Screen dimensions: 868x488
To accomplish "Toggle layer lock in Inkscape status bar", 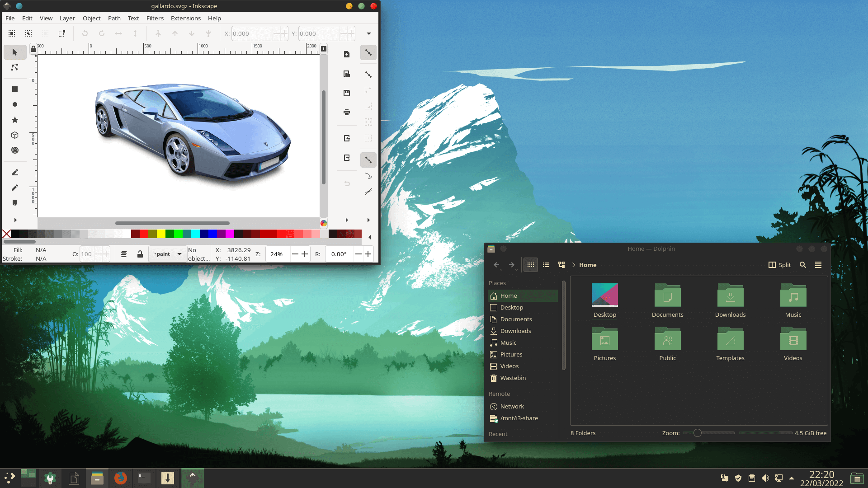I will 140,254.
